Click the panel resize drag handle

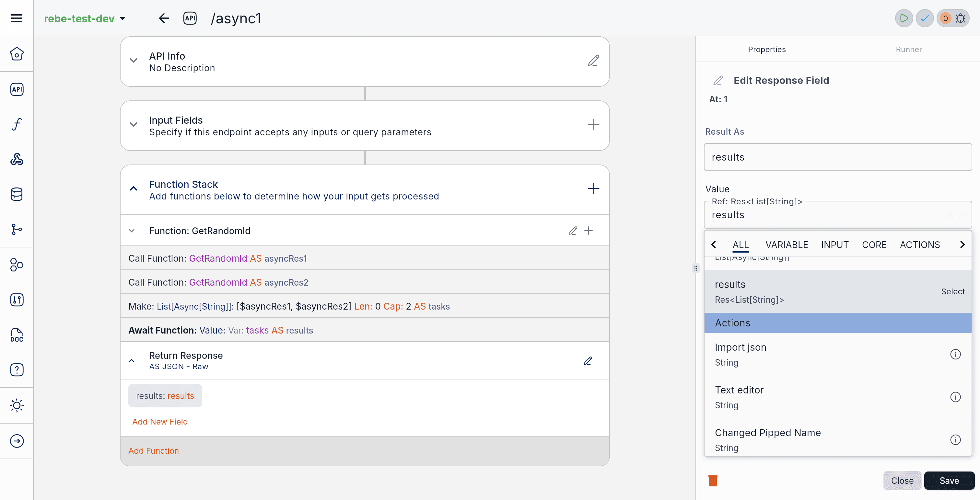[x=695, y=268]
